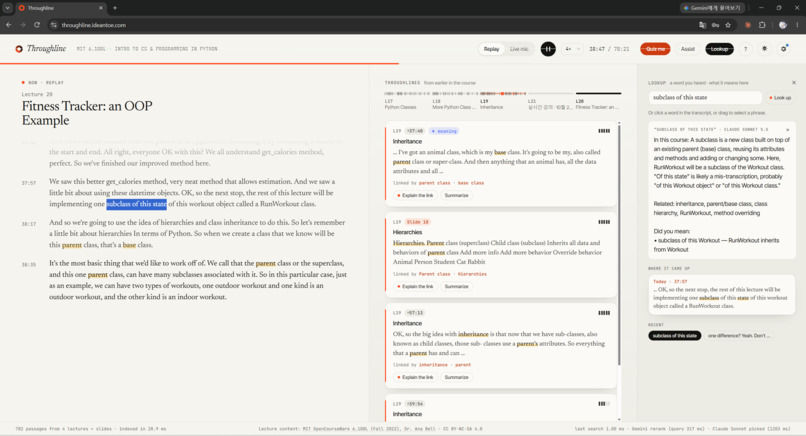806x436 pixels.
Task: Click the site information icon in the address bar
Action: [53, 25]
